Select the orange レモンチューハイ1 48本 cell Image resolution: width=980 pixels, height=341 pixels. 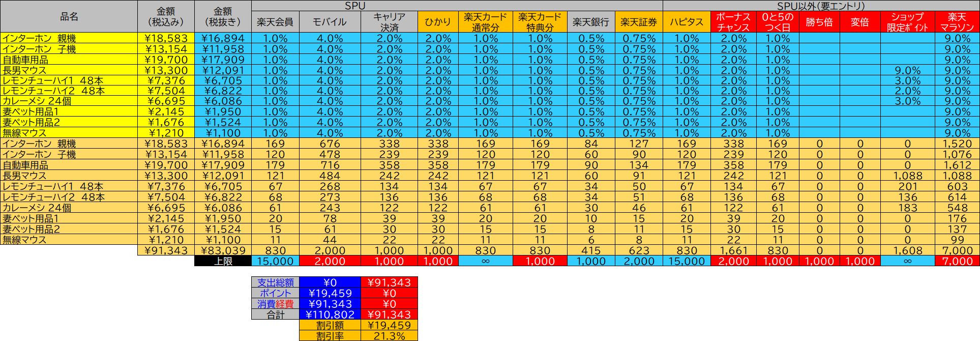pyautogui.click(x=69, y=186)
